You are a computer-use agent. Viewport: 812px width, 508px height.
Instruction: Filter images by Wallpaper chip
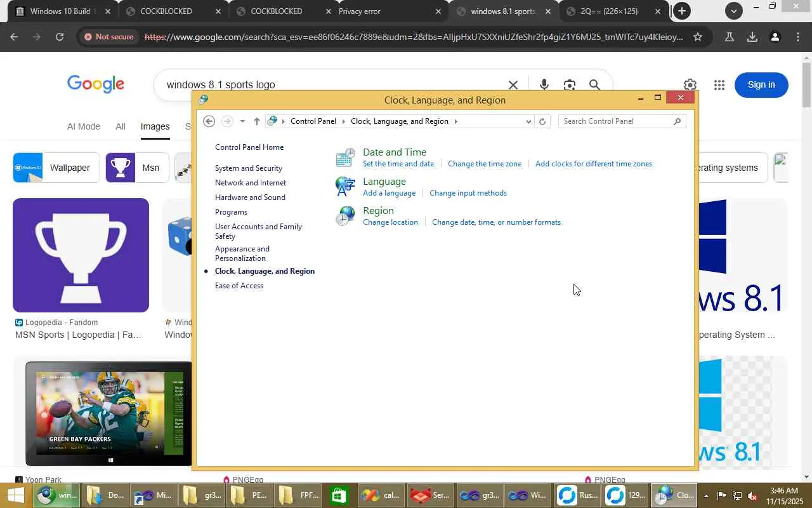(56, 168)
